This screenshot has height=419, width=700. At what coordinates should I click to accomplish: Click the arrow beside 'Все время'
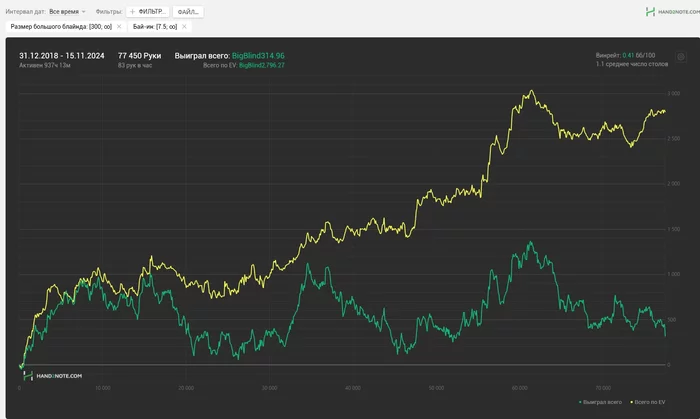[x=84, y=11]
